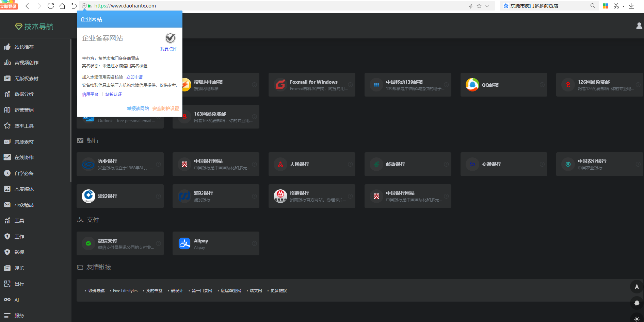Open the 效率工具 sidebar category

pyautogui.click(x=24, y=126)
